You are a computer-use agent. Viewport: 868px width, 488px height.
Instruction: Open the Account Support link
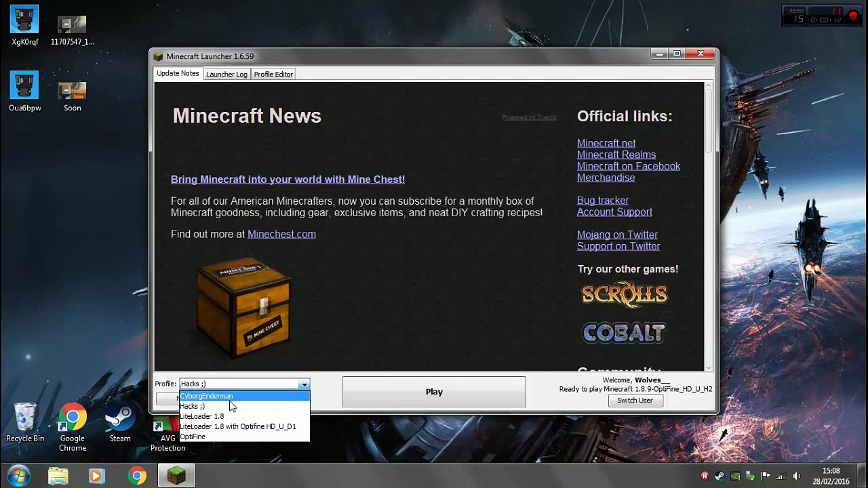pyautogui.click(x=614, y=212)
